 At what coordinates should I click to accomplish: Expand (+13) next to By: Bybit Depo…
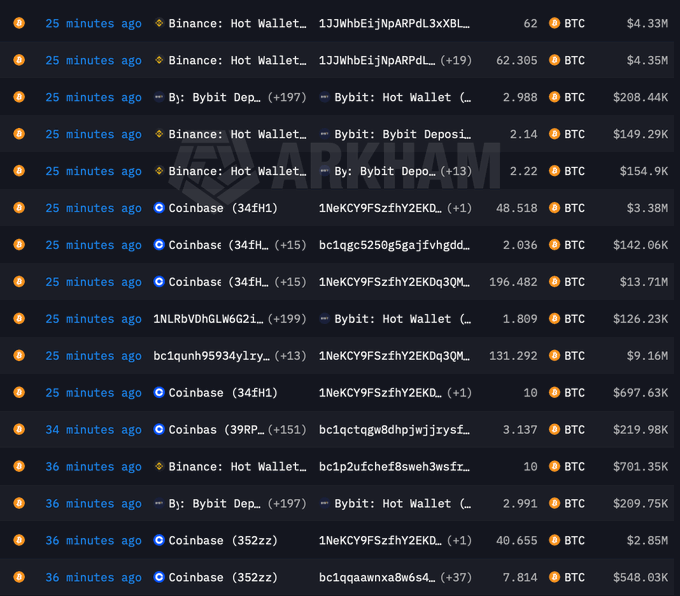tap(456, 171)
